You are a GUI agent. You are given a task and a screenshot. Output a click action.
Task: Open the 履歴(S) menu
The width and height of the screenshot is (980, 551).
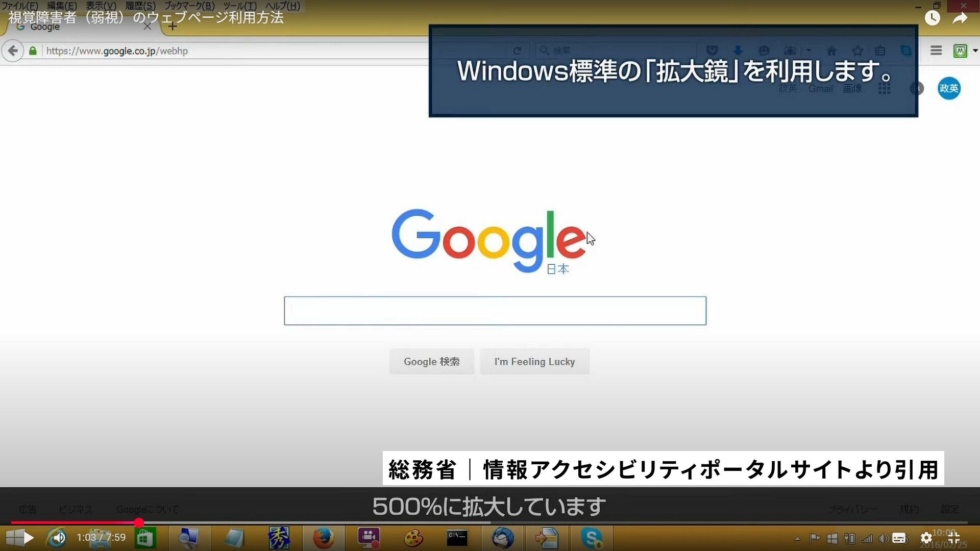tap(140, 6)
